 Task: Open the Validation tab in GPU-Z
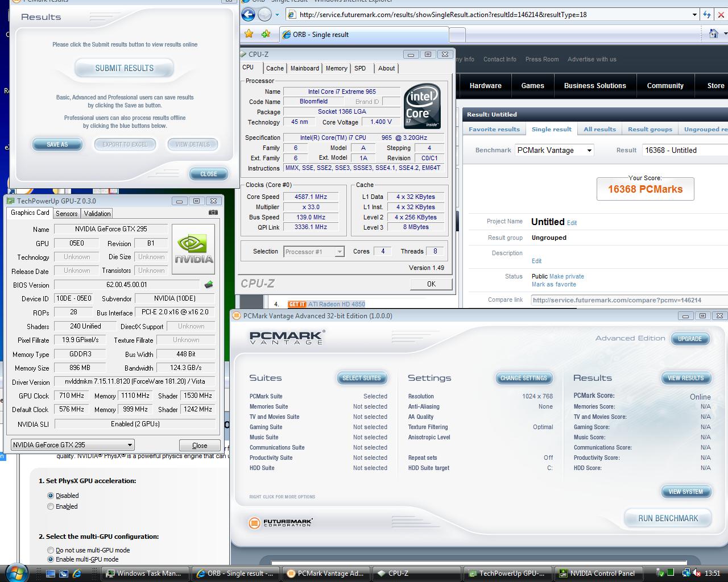pos(97,214)
